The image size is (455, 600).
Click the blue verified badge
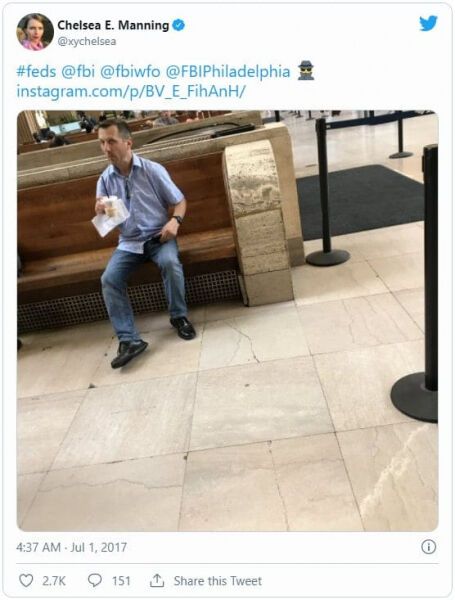[178, 25]
